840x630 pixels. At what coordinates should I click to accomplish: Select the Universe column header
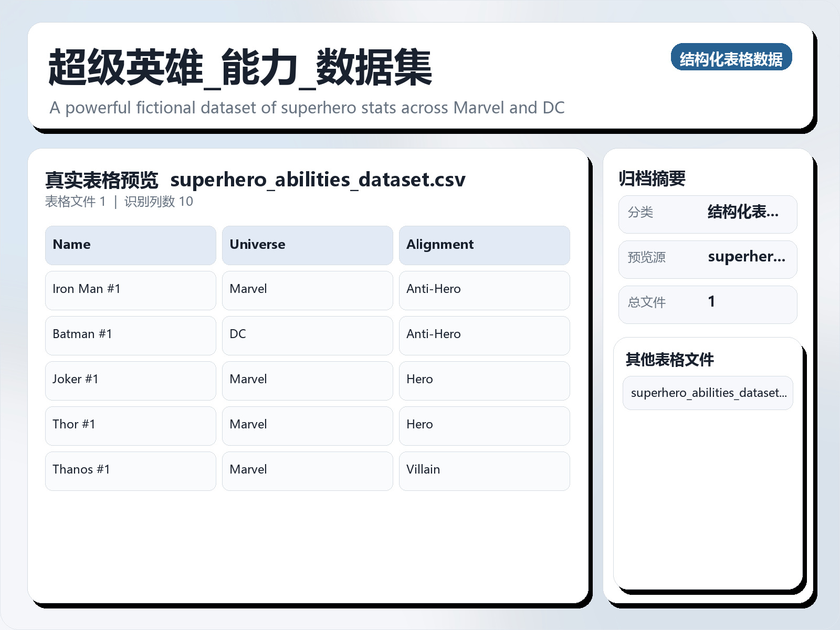click(x=307, y=245)
